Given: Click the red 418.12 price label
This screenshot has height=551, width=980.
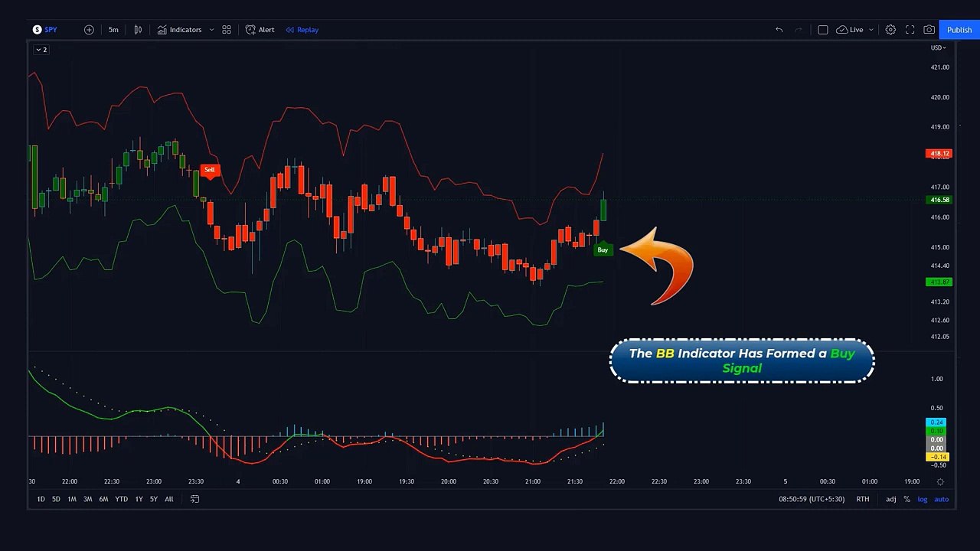Looking at the screenshot, I should click(x=939, y=154).
